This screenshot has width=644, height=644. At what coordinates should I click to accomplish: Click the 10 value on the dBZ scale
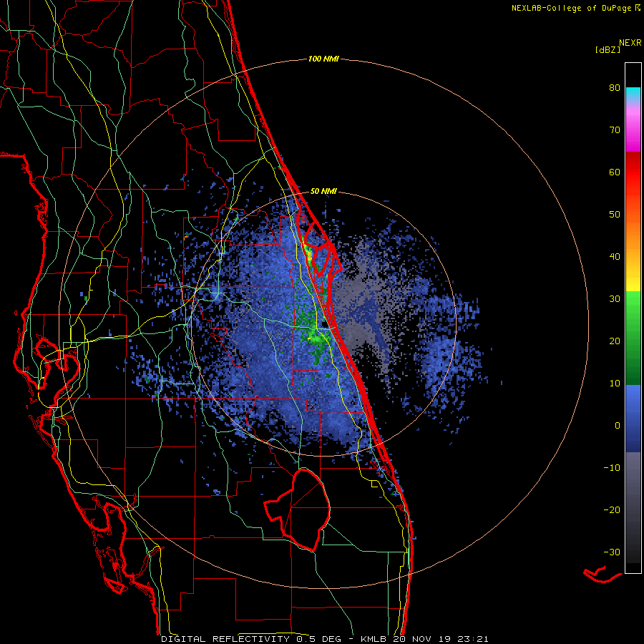tap(615, 384)
